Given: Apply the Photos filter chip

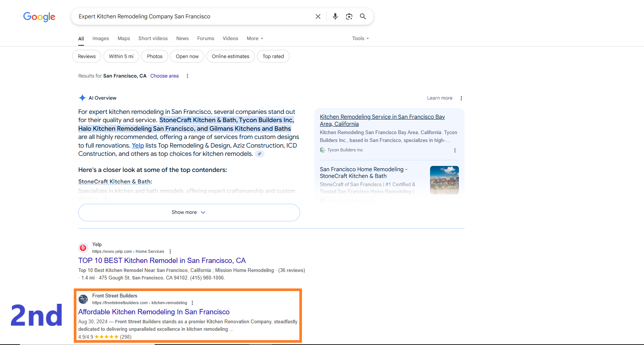Looking at the screenshot, I should tap(155, 56).
